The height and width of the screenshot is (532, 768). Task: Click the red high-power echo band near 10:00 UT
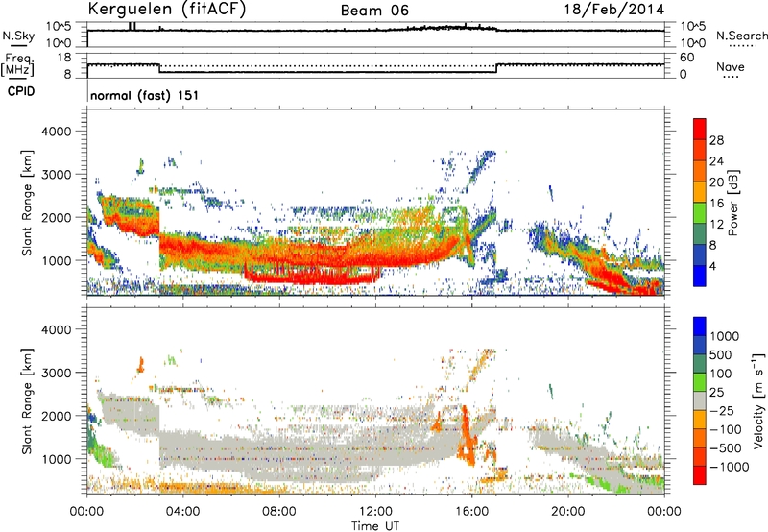pos(314,278)
